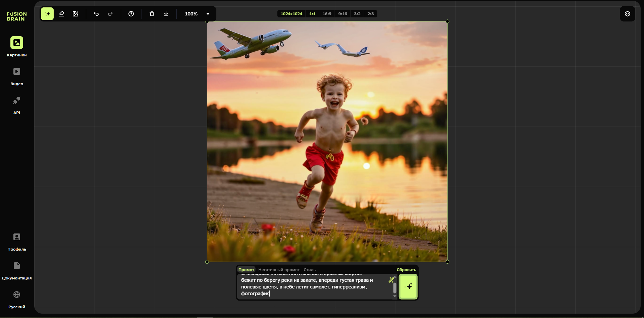
Task: Download the generated image
Action: [x=166, y=14]
